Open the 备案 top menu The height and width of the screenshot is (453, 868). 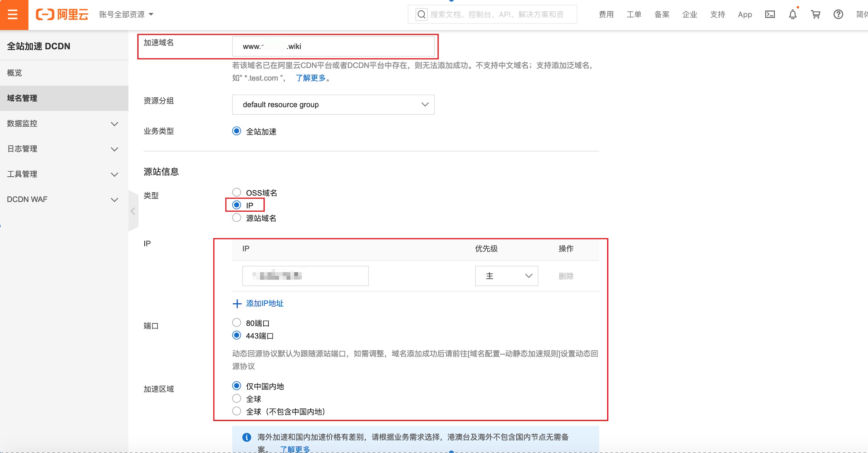click(662, 15)
